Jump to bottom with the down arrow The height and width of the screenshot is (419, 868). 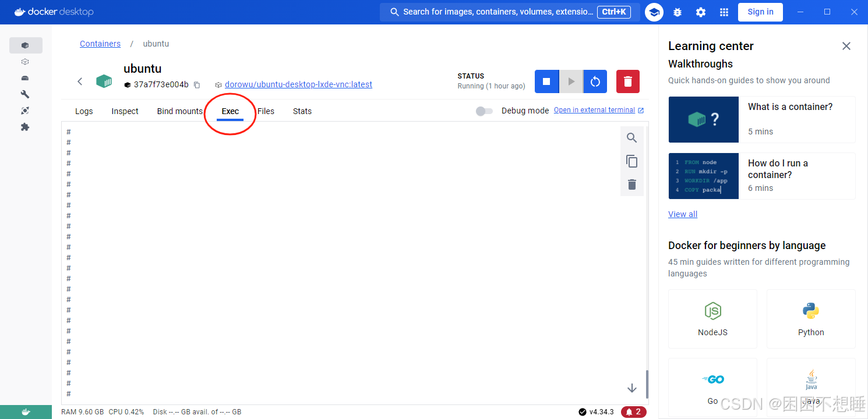coord(632,388)
